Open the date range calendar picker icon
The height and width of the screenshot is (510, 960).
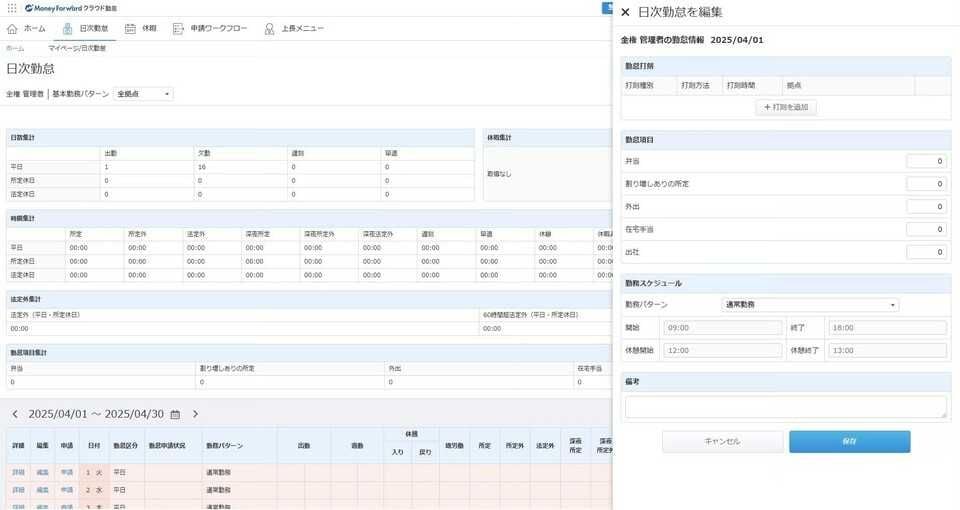click(175, 414)
